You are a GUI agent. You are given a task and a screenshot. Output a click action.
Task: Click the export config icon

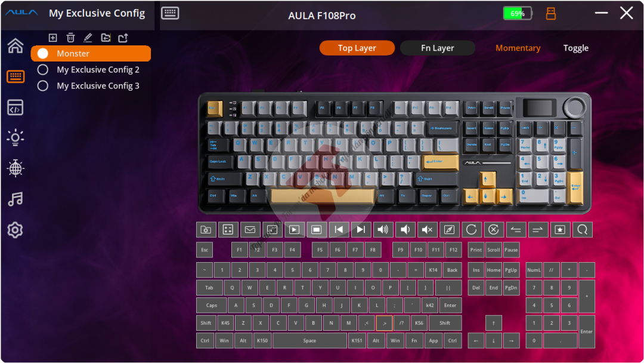(x=123, y=38)
